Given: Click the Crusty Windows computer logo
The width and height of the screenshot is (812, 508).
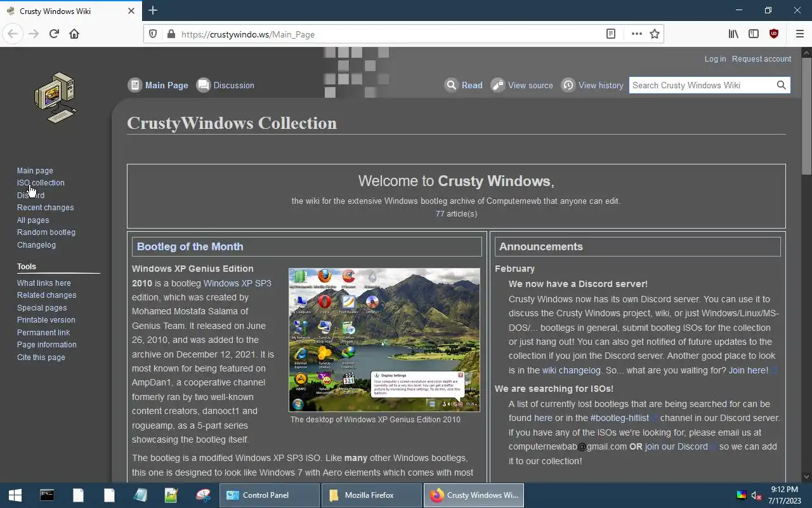Looking at the screenshot, I should pyautogui.click(x=55, y=97).
